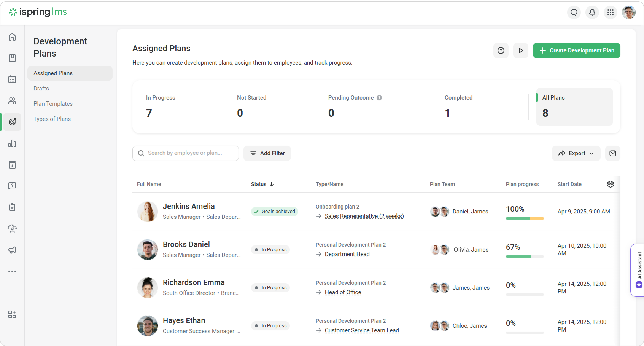Viewport: 644px width, 346px height.
Task: Open the Add Filter menu
Action: (267, 153)
